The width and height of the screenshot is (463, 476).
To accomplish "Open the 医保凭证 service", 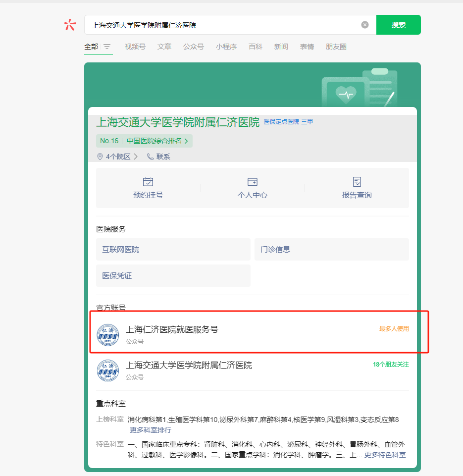I will coord(173,275).
